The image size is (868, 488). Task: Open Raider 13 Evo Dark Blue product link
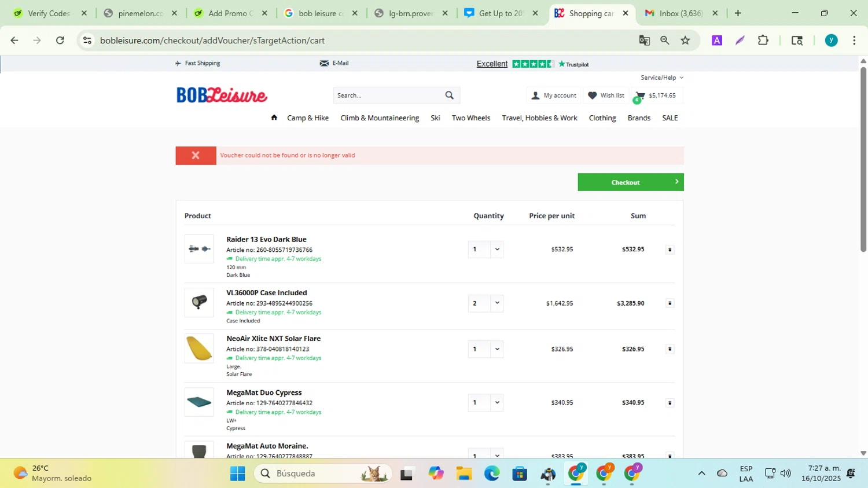(266, 239)
